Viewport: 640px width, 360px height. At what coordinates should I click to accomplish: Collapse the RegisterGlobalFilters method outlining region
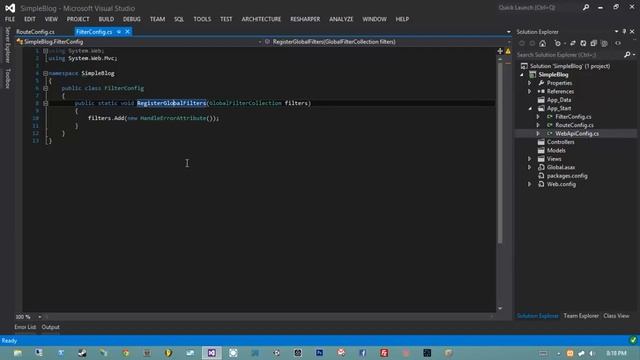[45, 103]
